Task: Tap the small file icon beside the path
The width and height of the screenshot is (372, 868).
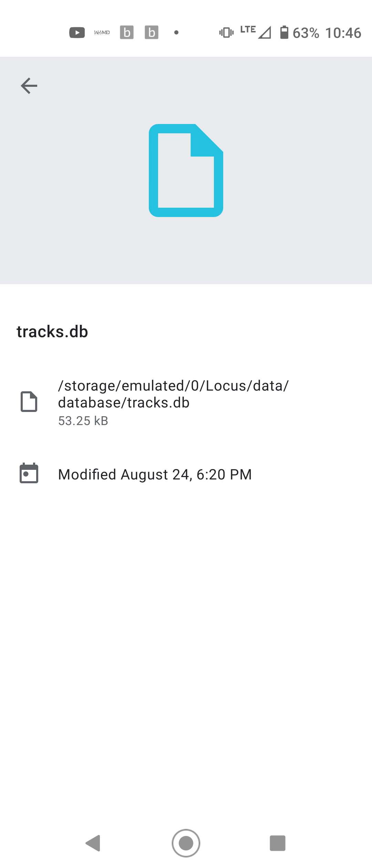Action: [x=29, y=402]
